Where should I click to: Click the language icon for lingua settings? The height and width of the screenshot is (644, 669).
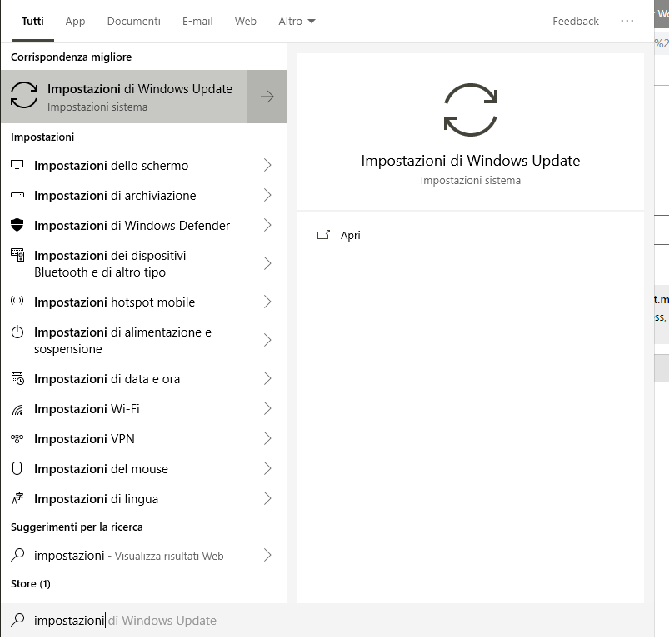(x=17, y=498)
